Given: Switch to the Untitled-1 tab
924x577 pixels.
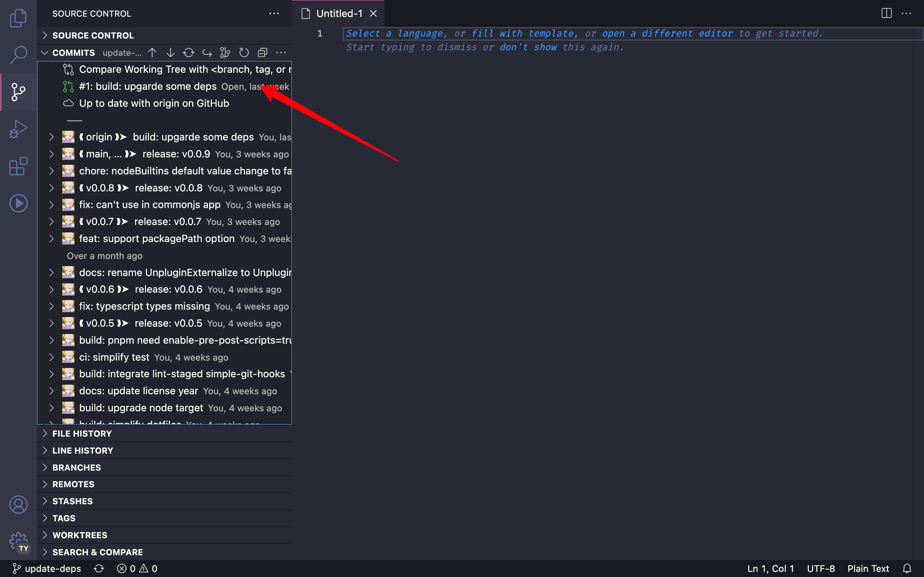Looking at the screenshot, I should (x=339, y=13).
